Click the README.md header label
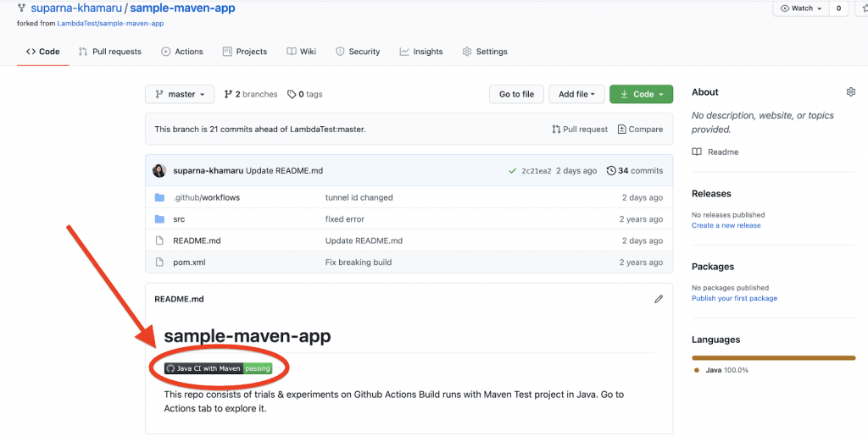Screen dimensions: 868x442 [x=180, y=299]
